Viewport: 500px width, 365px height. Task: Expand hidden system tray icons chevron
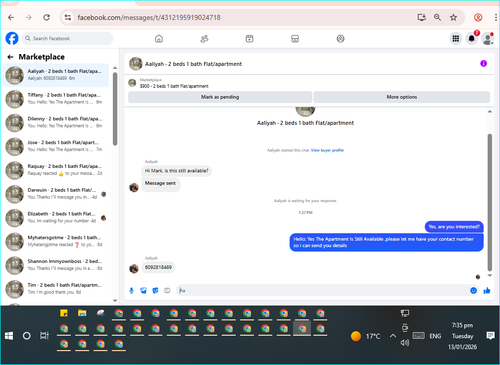pos(393,336)
